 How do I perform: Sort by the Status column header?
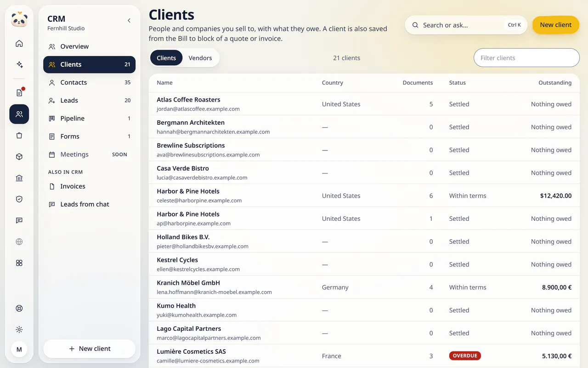(458, 83)
